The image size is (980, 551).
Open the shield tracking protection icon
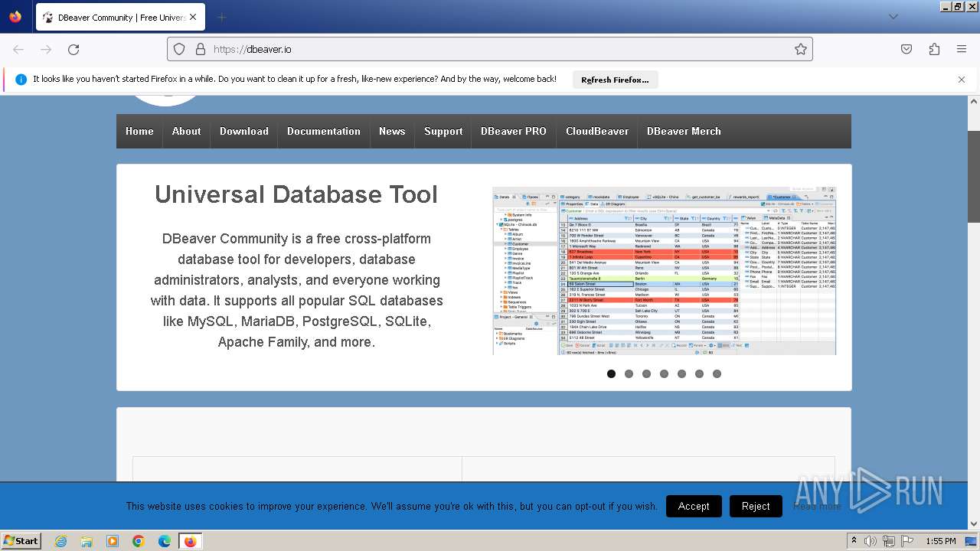click(179, 49)
